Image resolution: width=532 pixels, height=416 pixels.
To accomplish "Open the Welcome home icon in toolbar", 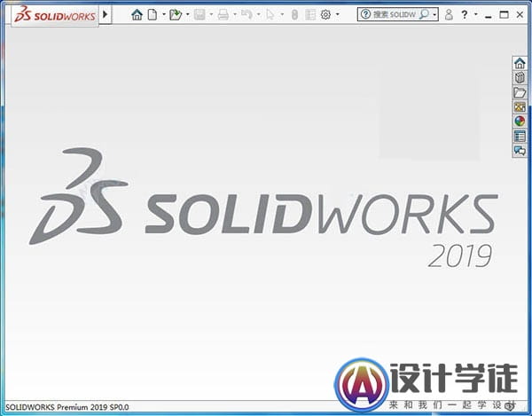I will pos(137,14).
